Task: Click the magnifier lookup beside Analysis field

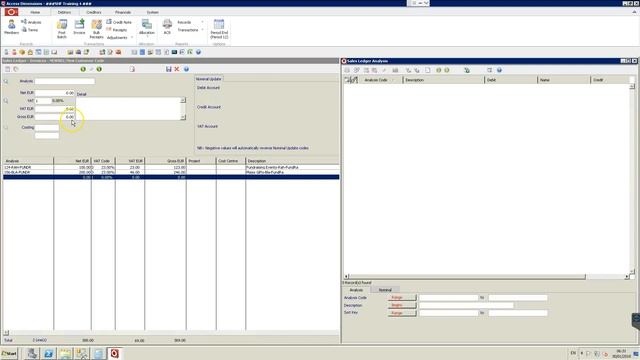Action: [x=6, y=81]
